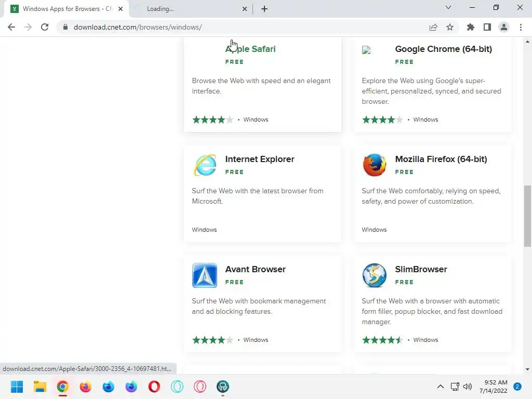Launch the purple Firefox Nightly icon in taskbar
Image resolution: width=532 pixels, height=399 pixels.
pos(131,387)
